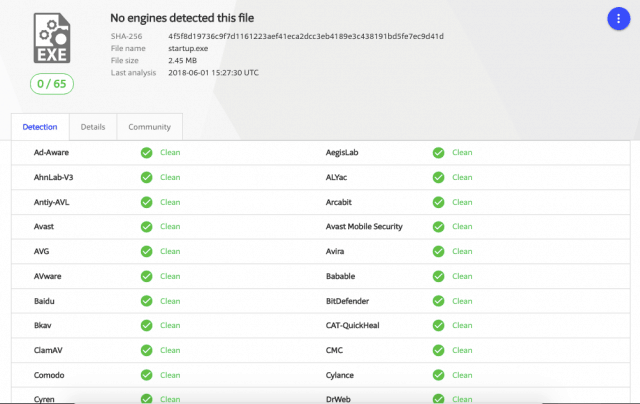Viewport: 640px width, 404px height.
Task: Click the ClamAV engine name
Action: [x=48, y=351]
